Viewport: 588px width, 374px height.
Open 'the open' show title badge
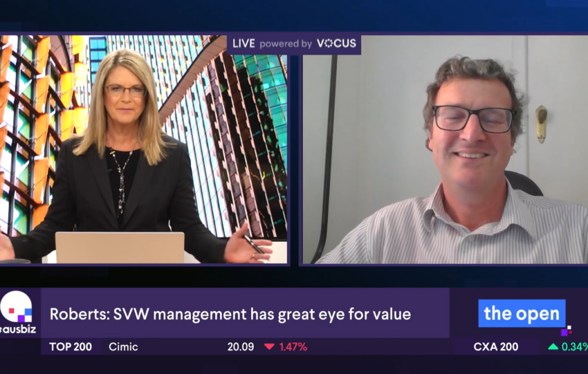(x=522, y=313)
